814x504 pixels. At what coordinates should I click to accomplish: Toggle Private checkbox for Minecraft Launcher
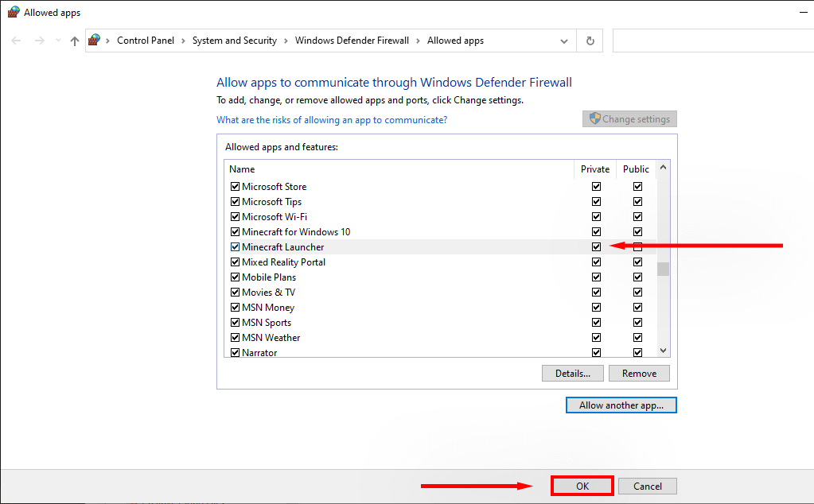(x=596, y=247)
